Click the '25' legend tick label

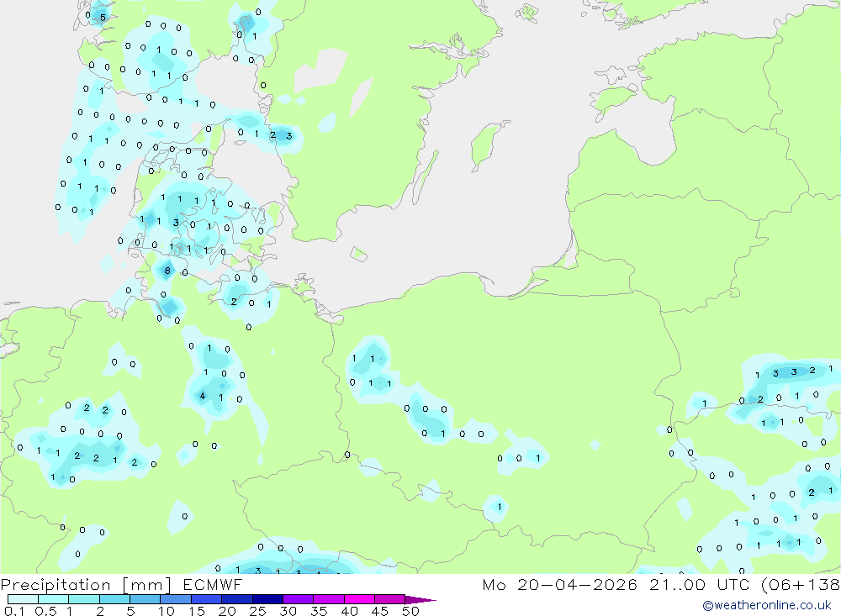pyautogui.click(x=257, y=611)
